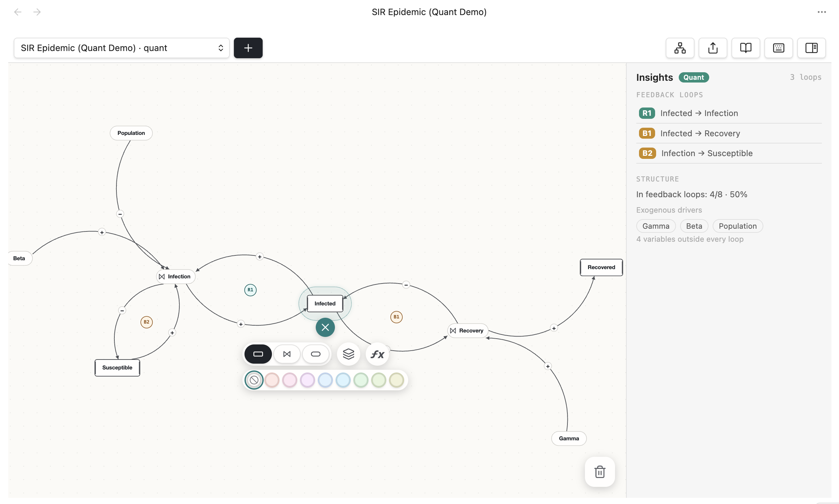Open the SIR Epidemic model selector dropdown
The height and width of the screenshot is (504, 839).
pyautogui.click(x=122, y=48)
